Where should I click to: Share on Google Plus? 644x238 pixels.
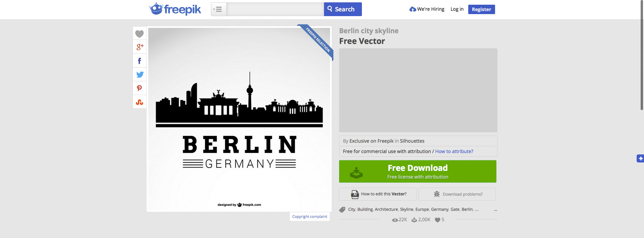point(140,47)
